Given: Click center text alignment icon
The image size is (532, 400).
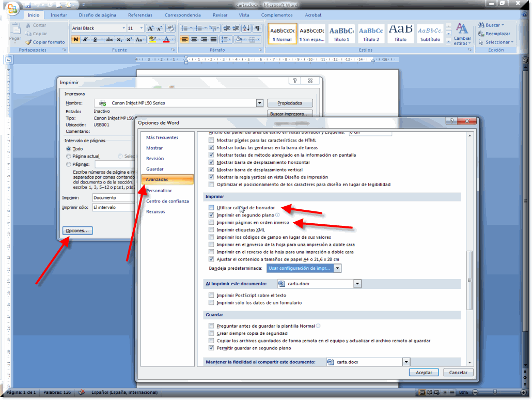Looking at the screenshot, I should click(194, 39).
